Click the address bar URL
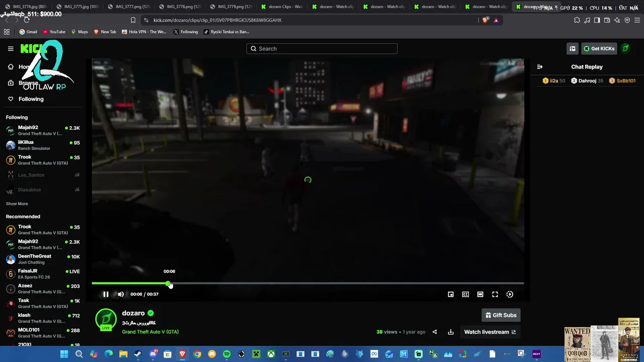This screenshot has width=644, height=362. coord(217,20)
